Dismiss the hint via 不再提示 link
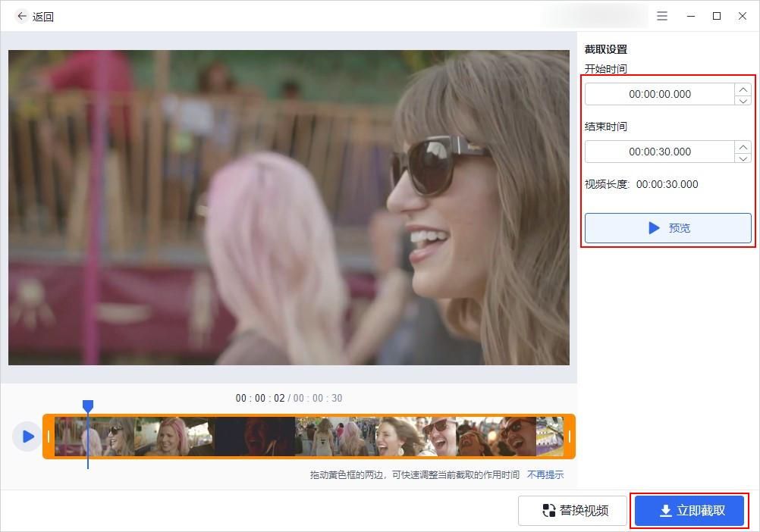The height and width of the screenshot is (532, 760). tap(545, 475)
